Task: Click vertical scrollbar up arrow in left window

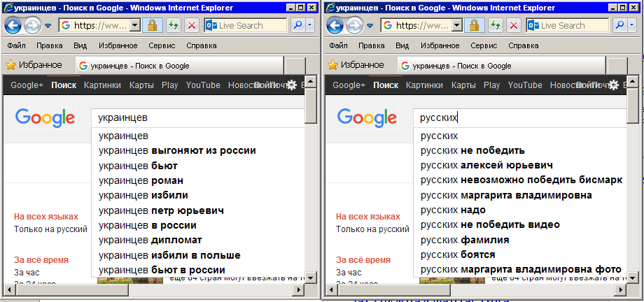Action: [311, 82]
